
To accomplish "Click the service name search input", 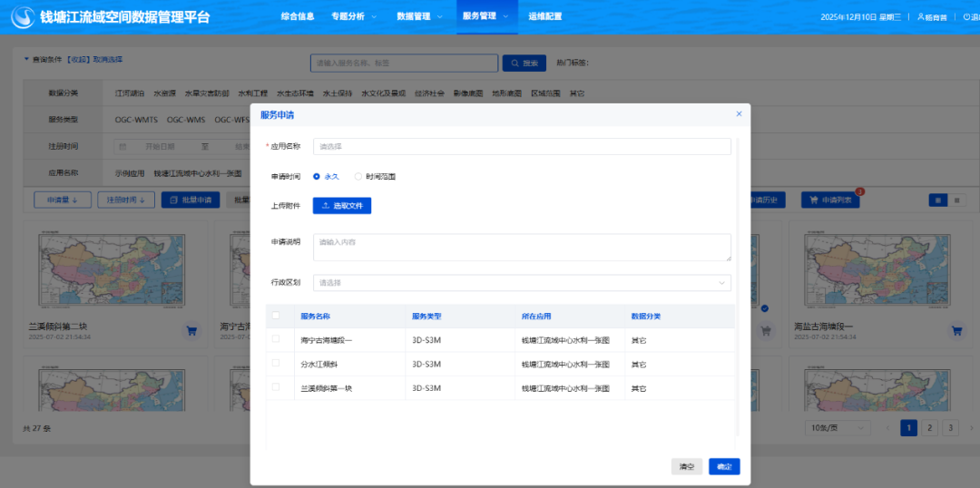I will click(x=405, y=63).
